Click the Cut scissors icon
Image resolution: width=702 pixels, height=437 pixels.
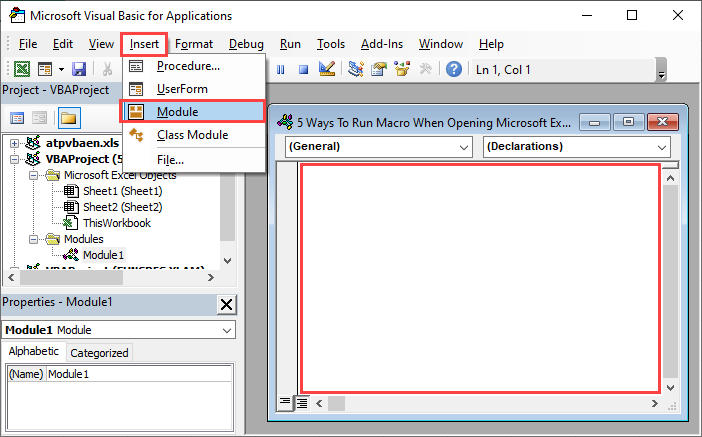[107, 69]
